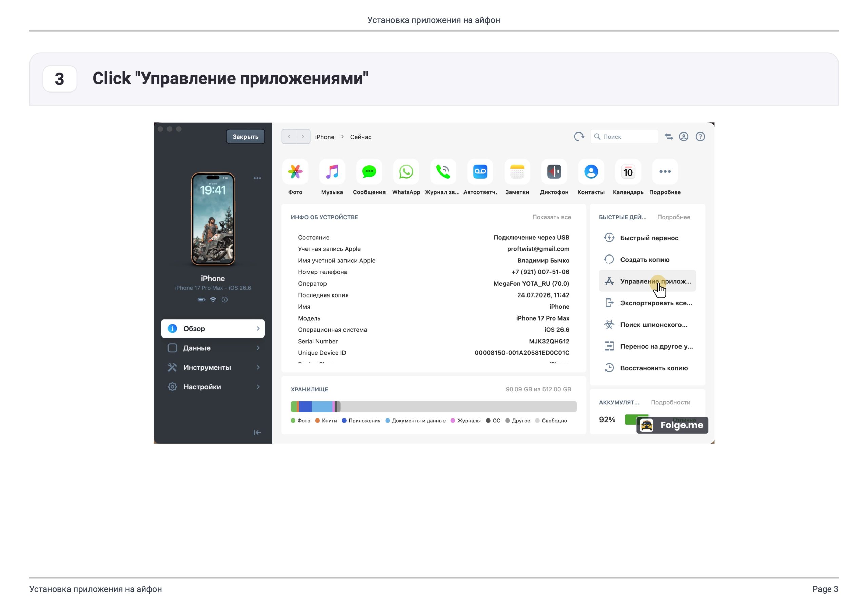Screen dimensions: 868x613
Task: Click Подробнее in quick actions header
Action: coord(674,217)
